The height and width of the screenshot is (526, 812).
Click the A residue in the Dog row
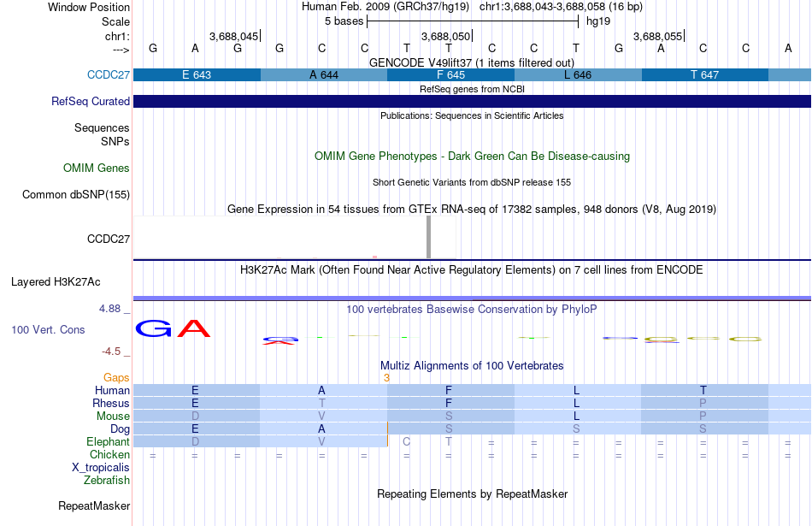tap(321, 428)
